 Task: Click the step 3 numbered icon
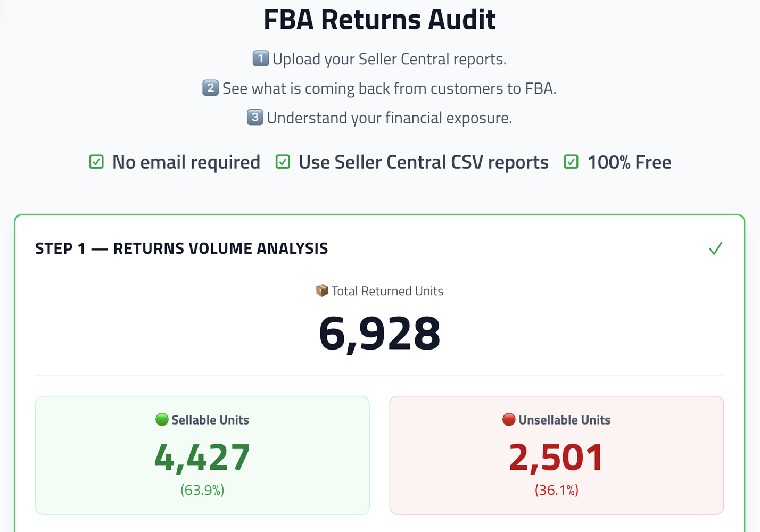click(255, 118)
